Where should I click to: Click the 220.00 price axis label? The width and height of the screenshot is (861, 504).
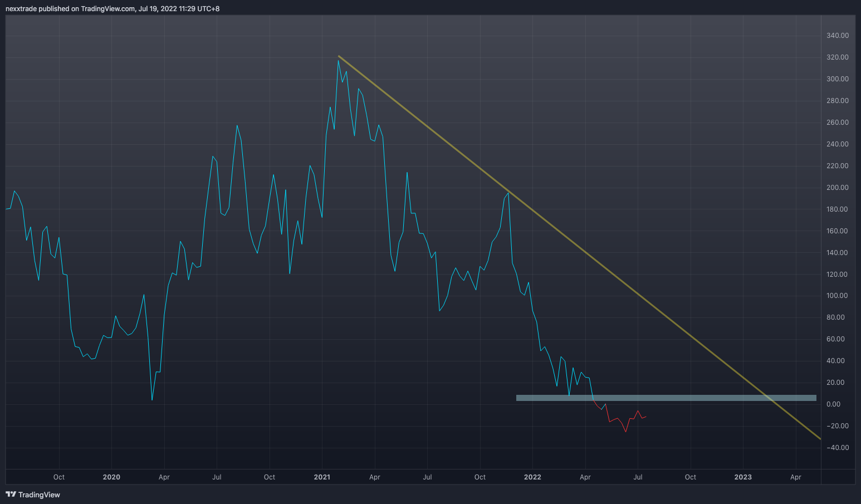click(838, 166)
